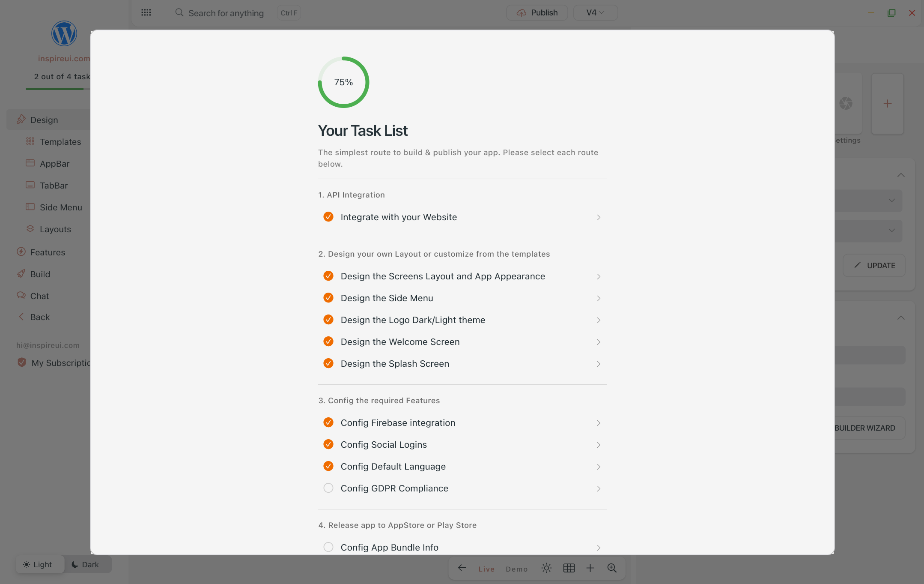Open the V4 version dropdown
924x584 pixels.
[595, 12]
